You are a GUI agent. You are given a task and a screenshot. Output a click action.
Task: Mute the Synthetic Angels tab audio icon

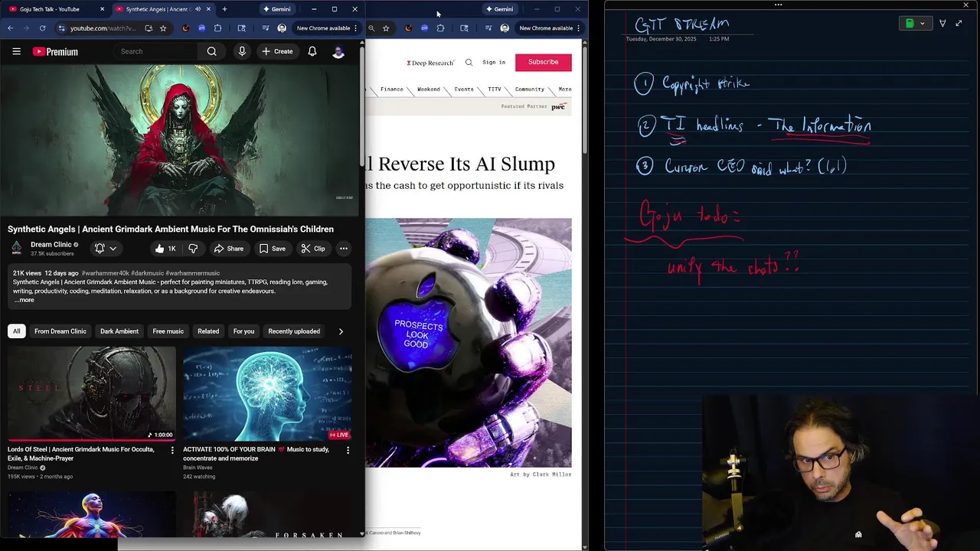click(x=198, y=9)
